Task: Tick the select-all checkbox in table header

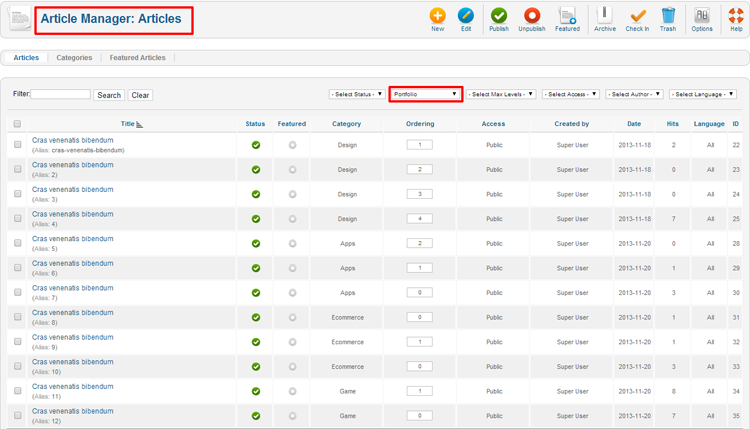Action: click(x=17, y=124)
